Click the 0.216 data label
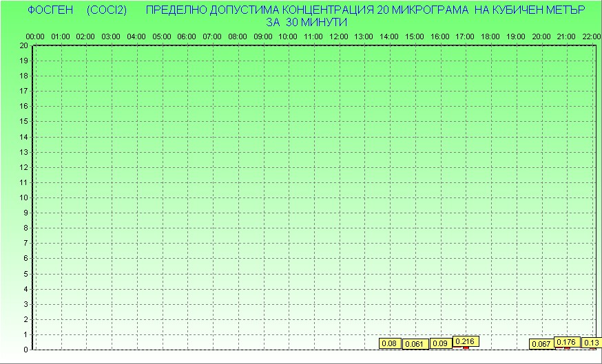The width and height of the screenshot is (602, 364). (466, 341)
